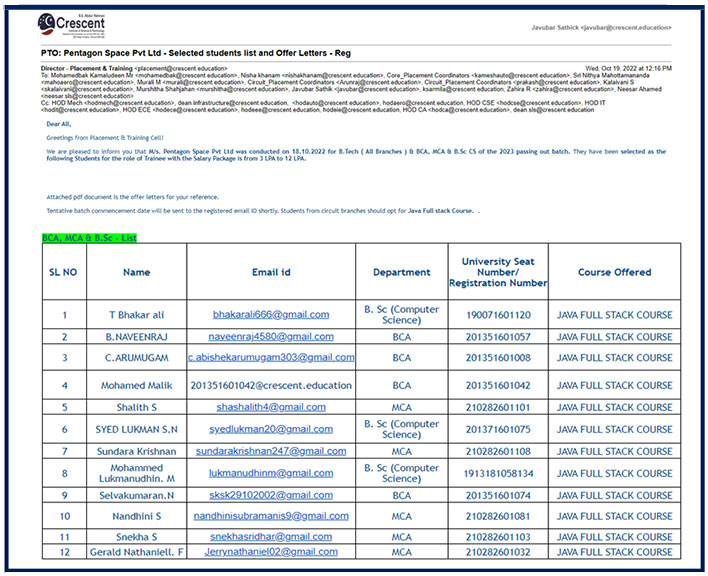Open the naveenraj4580@gmail.com email link

(270, 337)
